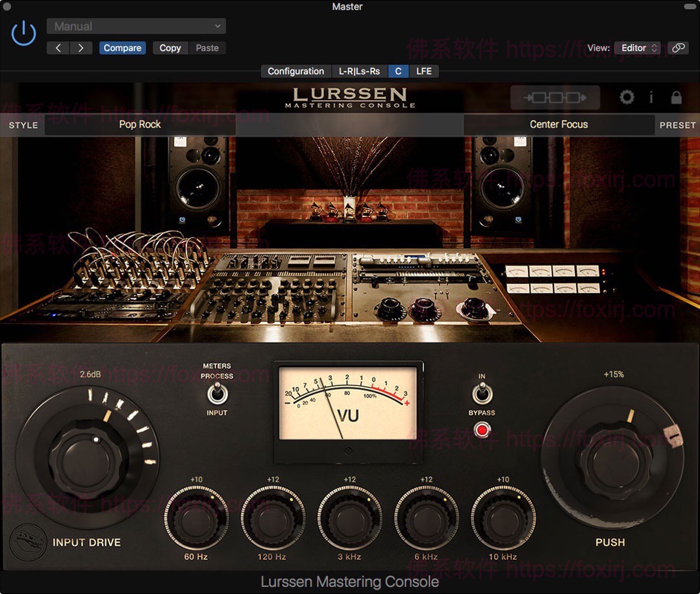700x594 pixels.
Task: Flip the Meters Process/Input toggle switch
Action: 216,394
